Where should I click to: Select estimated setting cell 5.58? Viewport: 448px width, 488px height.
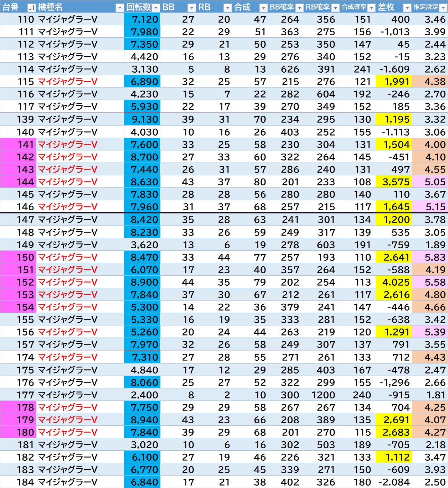point(430,282)
